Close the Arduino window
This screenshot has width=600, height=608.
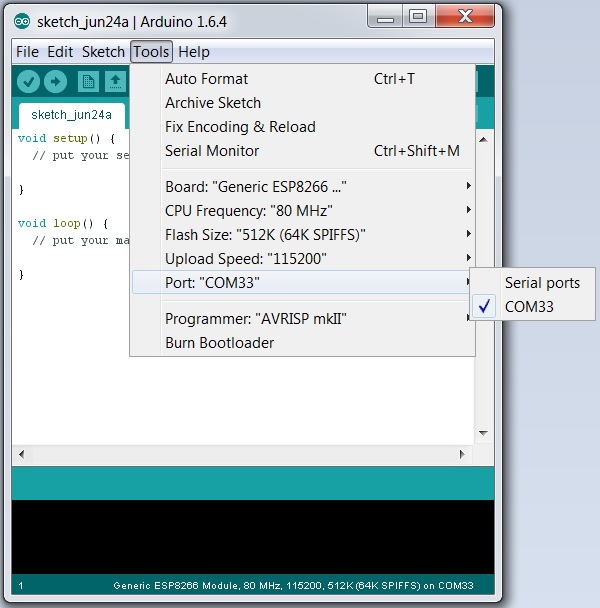coord(465,17)
